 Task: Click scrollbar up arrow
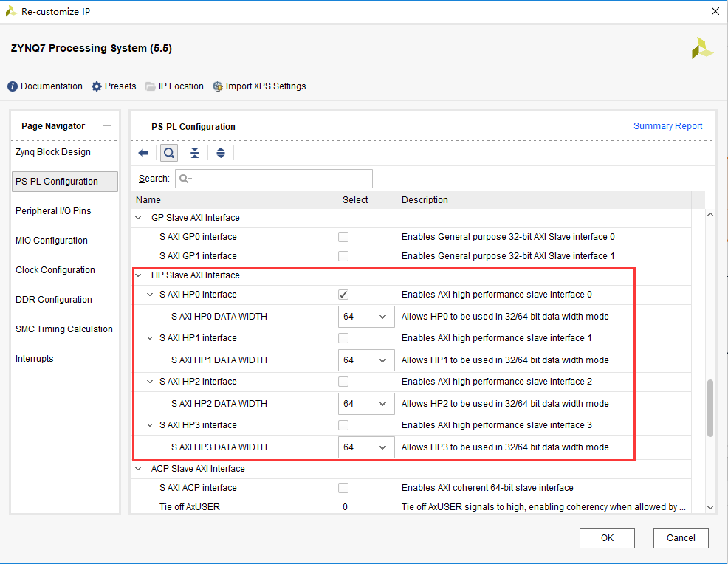(710, 215)
